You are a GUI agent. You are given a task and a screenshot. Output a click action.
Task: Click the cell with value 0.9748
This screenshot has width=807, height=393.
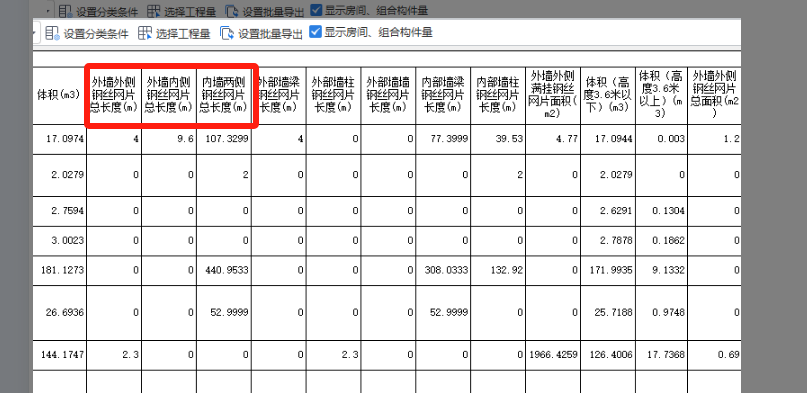click(661, 313)
